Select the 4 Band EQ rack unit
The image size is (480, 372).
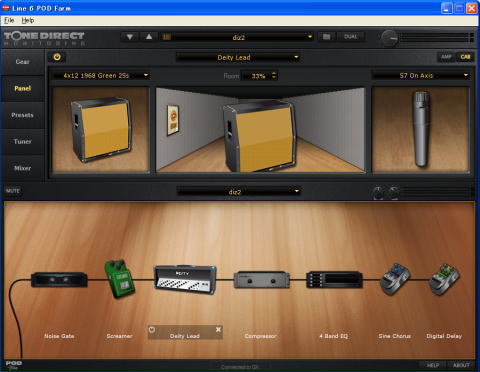coord(334,279)
